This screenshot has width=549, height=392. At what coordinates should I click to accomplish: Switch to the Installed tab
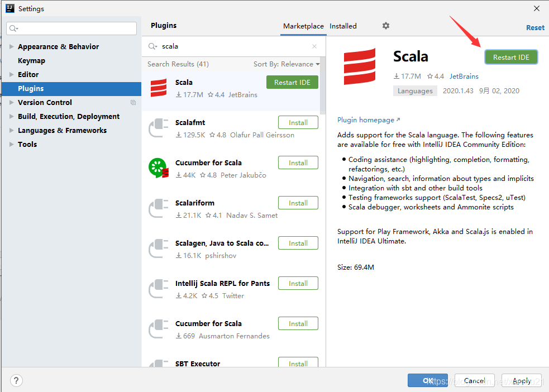(x=343, y=26)
